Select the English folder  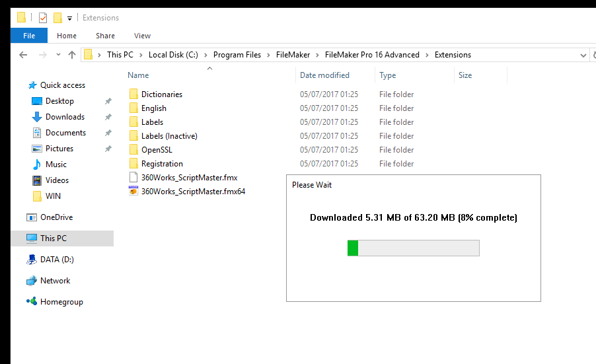coord(154,108)
